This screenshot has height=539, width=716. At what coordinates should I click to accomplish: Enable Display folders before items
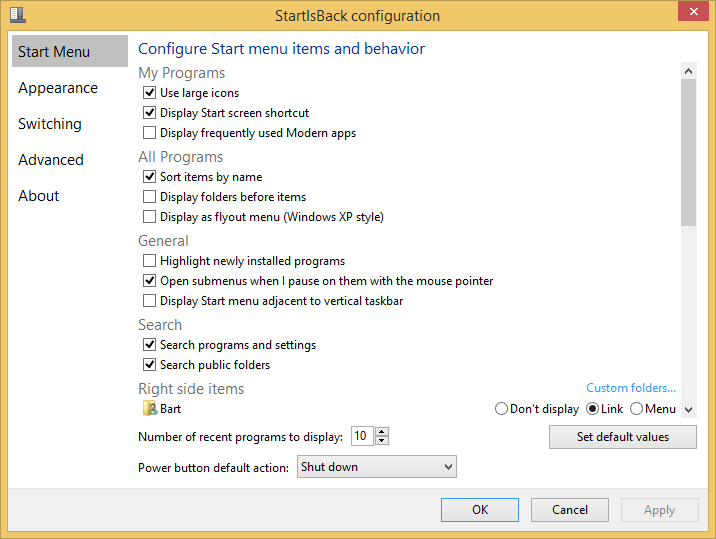point(150,197)
